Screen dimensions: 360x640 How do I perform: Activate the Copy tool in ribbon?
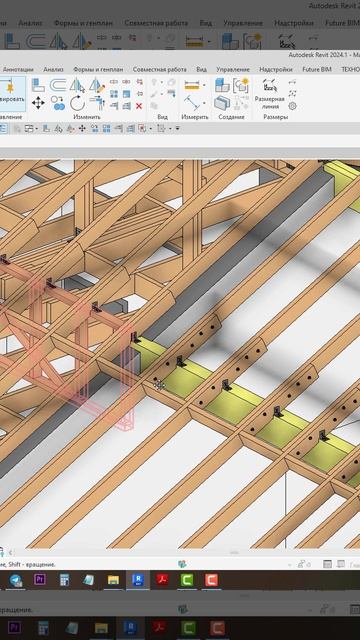point(58,103)
